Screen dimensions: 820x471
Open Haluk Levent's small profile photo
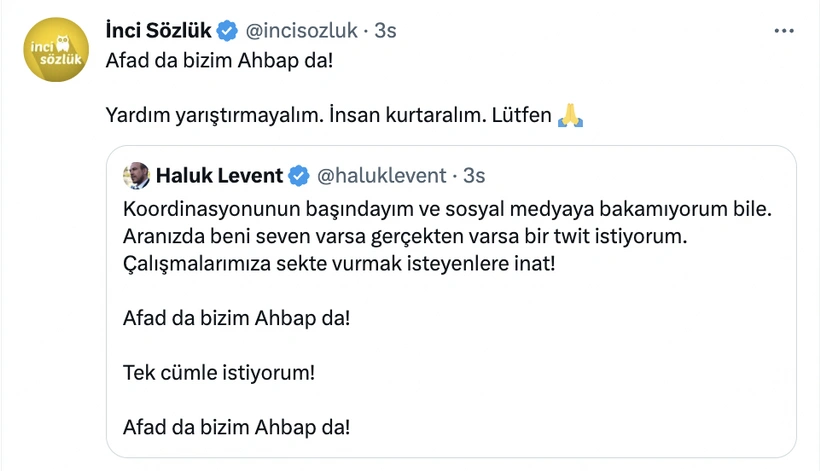tap(136, 176)
